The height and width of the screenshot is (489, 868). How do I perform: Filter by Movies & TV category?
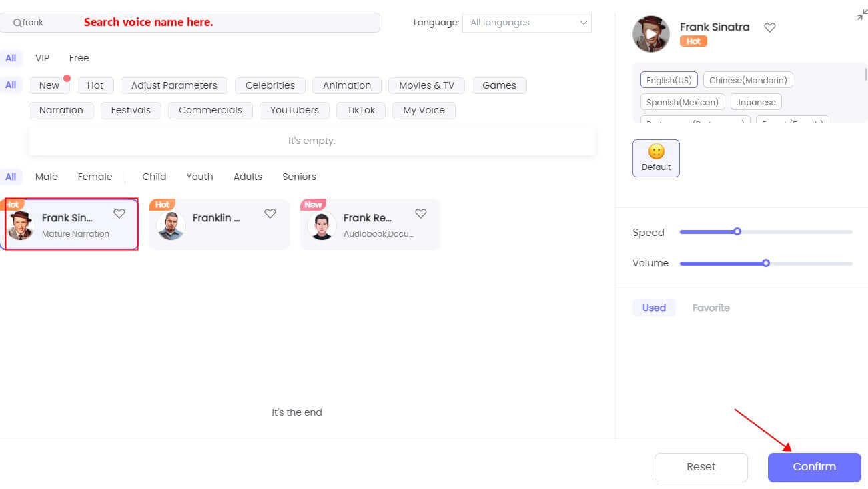(426, 85)
